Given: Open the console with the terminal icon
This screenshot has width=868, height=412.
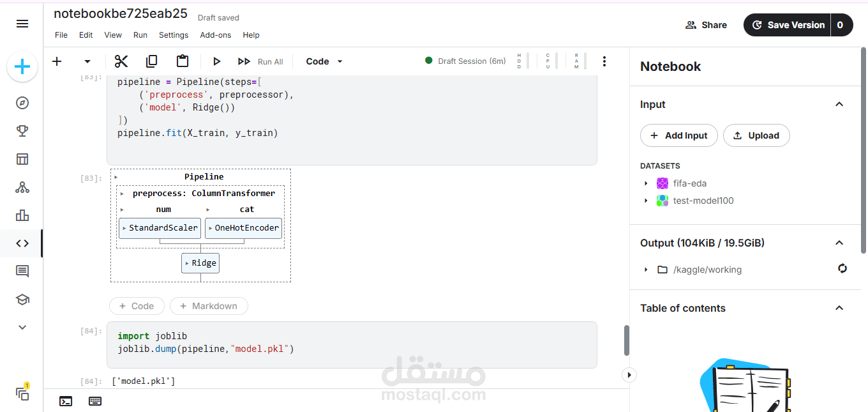Looking at the screenshot, I should coord(66,401).
